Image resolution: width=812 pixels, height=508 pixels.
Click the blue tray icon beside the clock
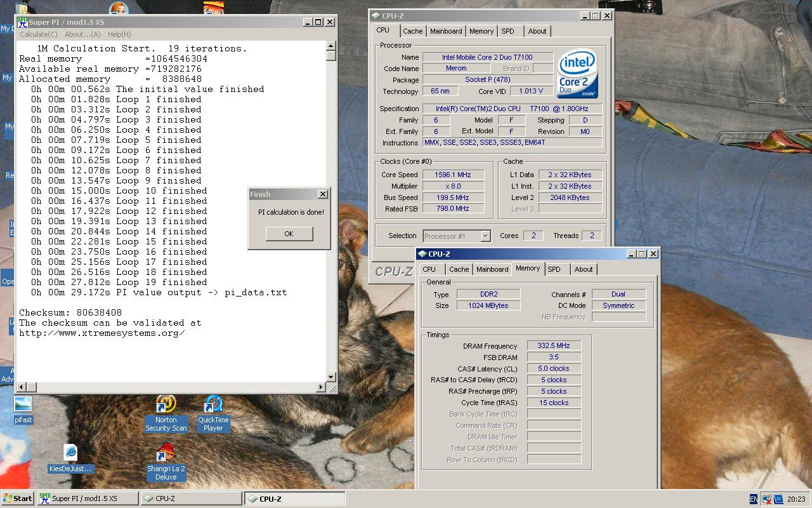pos(778,499)
